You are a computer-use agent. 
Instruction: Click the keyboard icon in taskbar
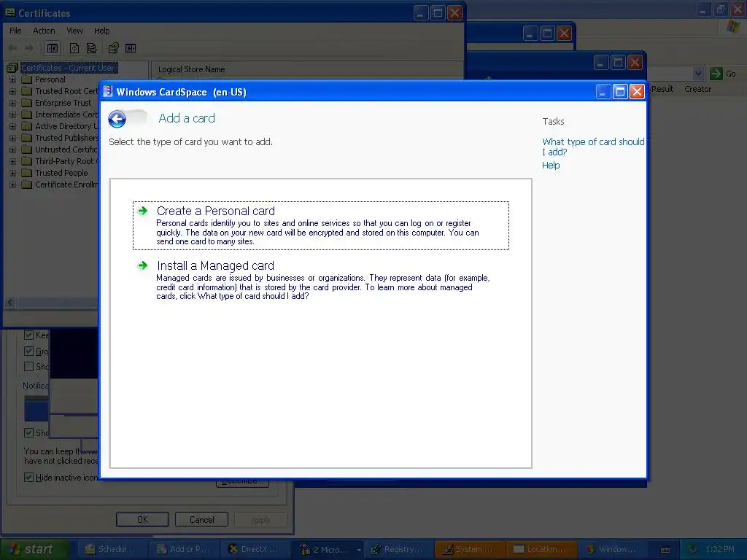(665, 550)
